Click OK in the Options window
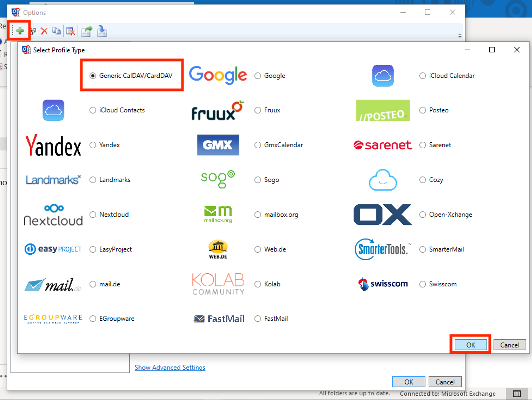 [409, 382]
